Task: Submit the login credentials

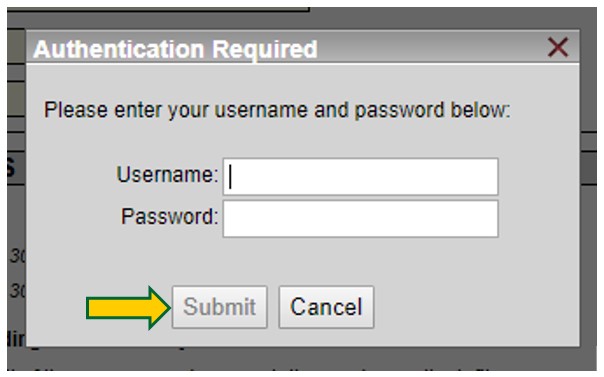Action: pos(220,307)
